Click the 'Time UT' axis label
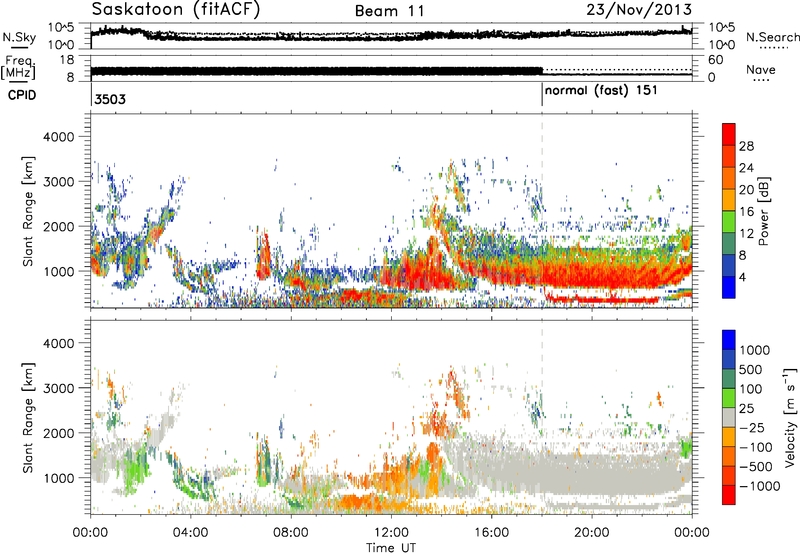 pos(391,548)
